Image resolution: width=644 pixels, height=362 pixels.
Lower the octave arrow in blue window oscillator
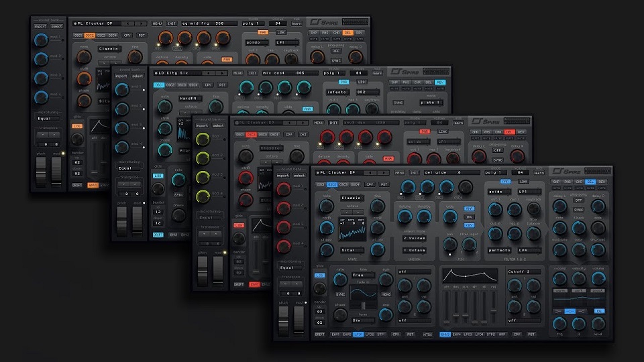click(x=347, y=213)
